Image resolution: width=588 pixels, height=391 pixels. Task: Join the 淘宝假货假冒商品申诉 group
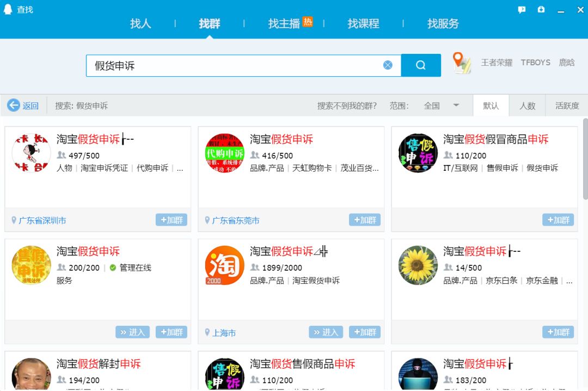tap(558, 220)
